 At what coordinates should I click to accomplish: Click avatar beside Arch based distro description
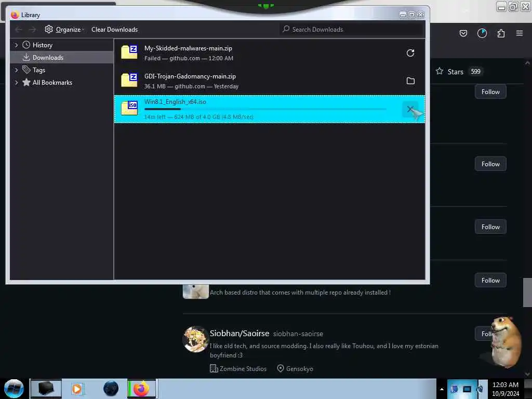pos(196,291)
